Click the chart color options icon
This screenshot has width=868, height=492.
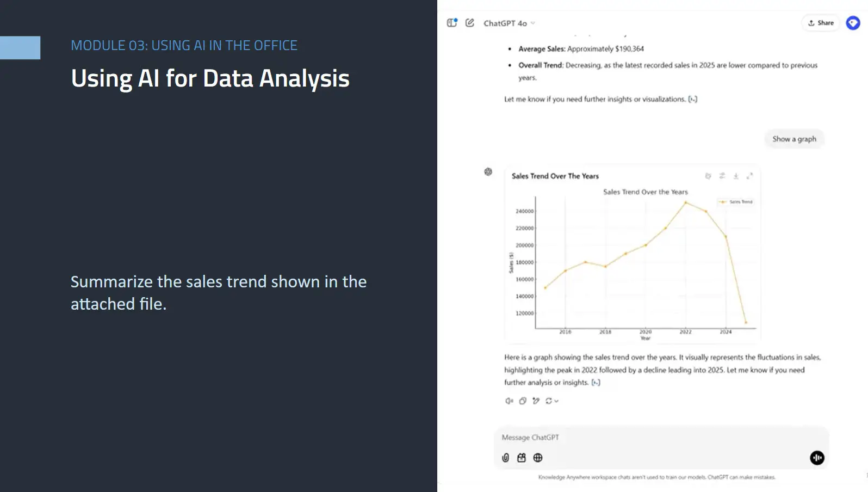708,176
